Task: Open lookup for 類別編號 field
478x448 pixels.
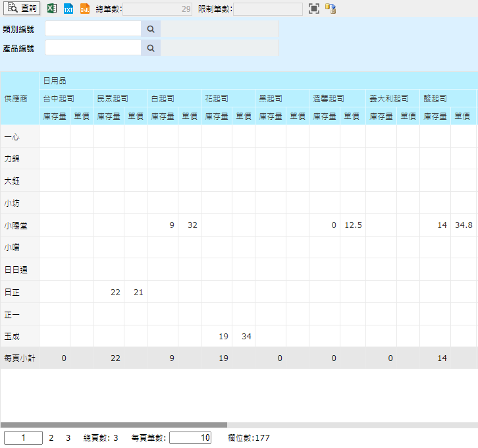Action: coord(151,29)
